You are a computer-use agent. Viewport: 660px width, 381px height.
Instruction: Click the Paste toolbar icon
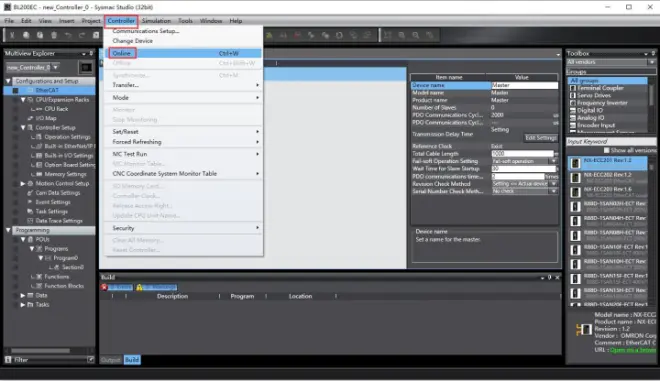click(40, 35)
